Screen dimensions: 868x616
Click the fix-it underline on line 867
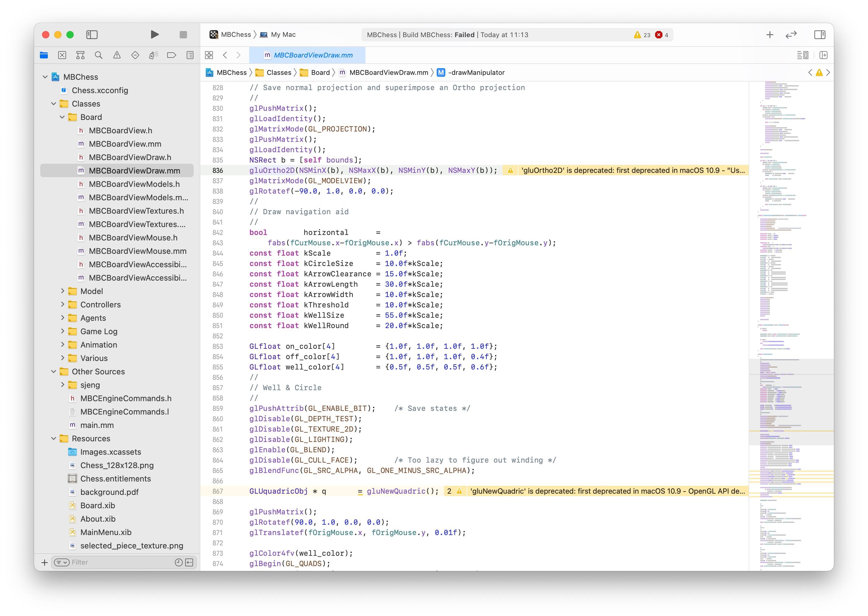click(x=360, y=492)
